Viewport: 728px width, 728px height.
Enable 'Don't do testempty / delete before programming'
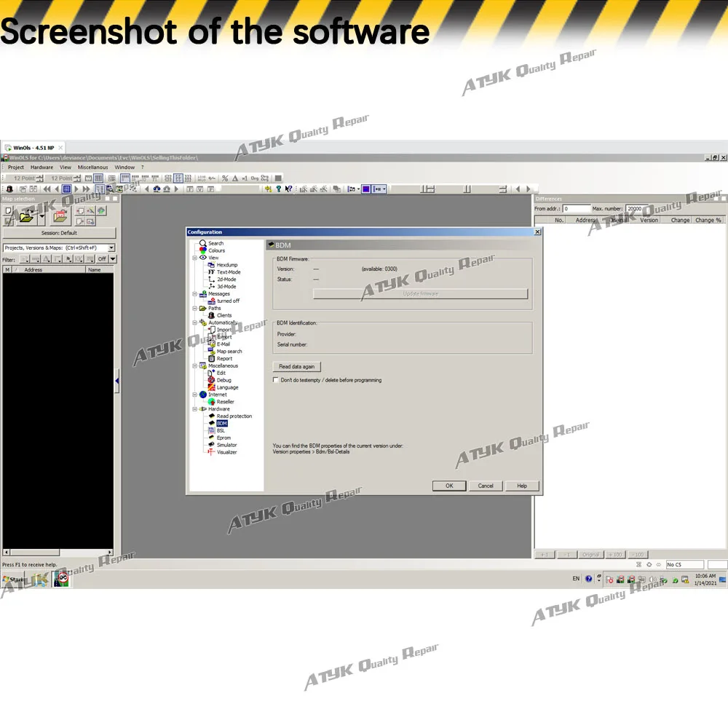tap(276, 380)
